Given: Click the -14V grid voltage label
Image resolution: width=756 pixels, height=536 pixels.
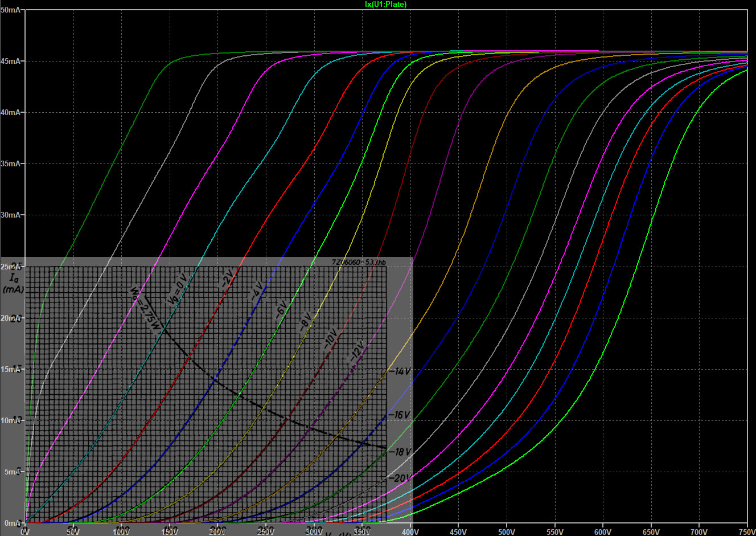Looking at the screenshot, I should [x=401, y=371].
